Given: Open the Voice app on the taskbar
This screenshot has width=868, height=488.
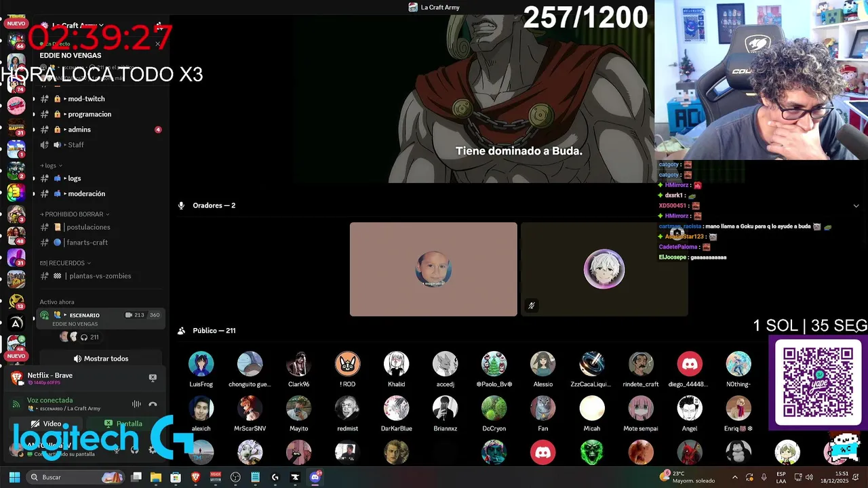Looking at the screenshot, I should pyautogui.click(x=216, y=477).
